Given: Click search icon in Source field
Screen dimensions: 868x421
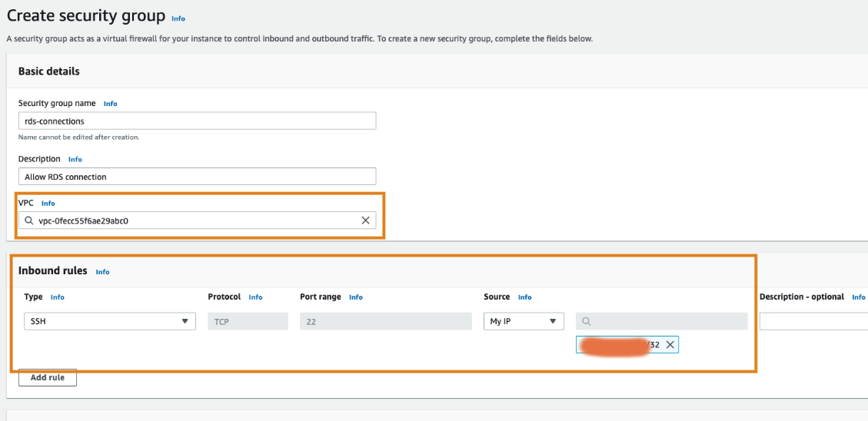Looking at the screenshot, I should pos(587,322).
